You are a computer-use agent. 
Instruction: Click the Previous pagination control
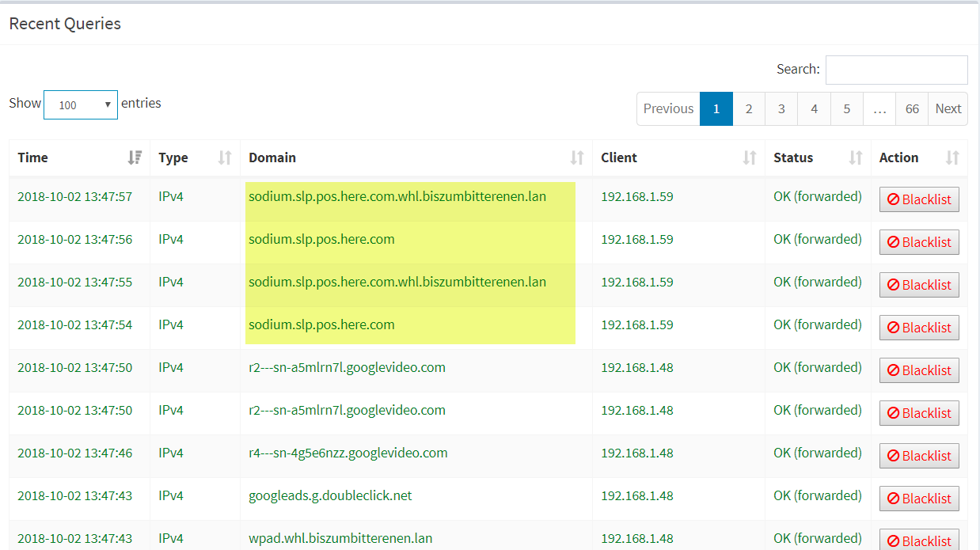(668, 108)
